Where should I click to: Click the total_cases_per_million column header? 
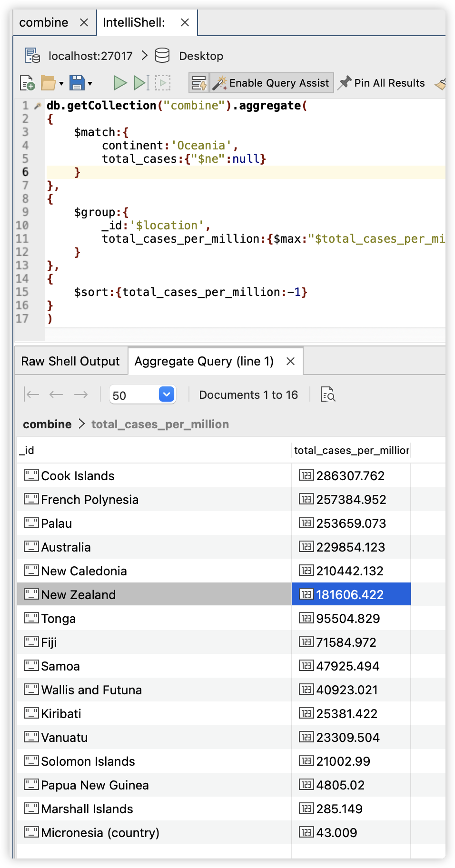pyautogui.click(x=351, y=450)
